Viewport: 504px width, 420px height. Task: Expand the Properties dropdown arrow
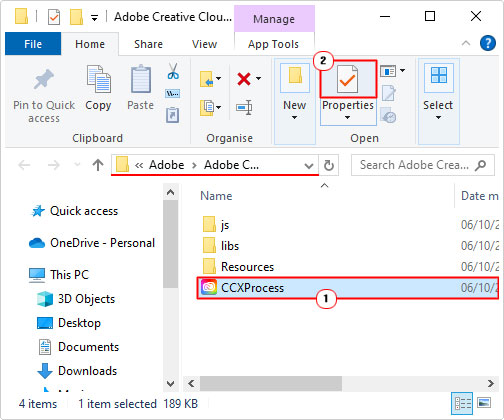(347, 117)
